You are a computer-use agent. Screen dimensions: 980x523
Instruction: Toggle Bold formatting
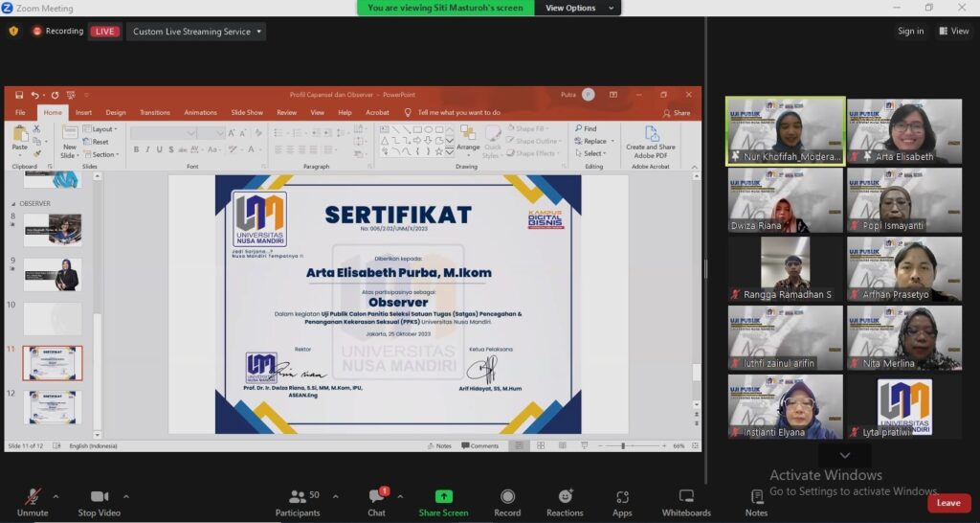pyautogui.click(x=136, y=150)
